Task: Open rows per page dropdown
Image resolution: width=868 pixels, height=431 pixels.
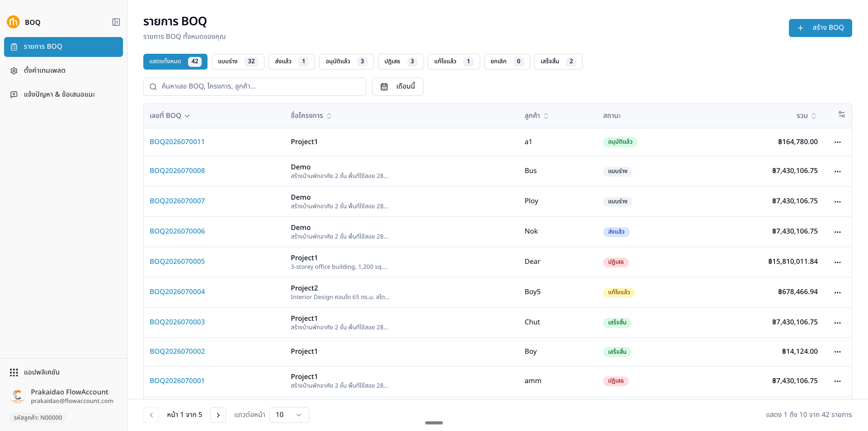Action: (289, 415)
